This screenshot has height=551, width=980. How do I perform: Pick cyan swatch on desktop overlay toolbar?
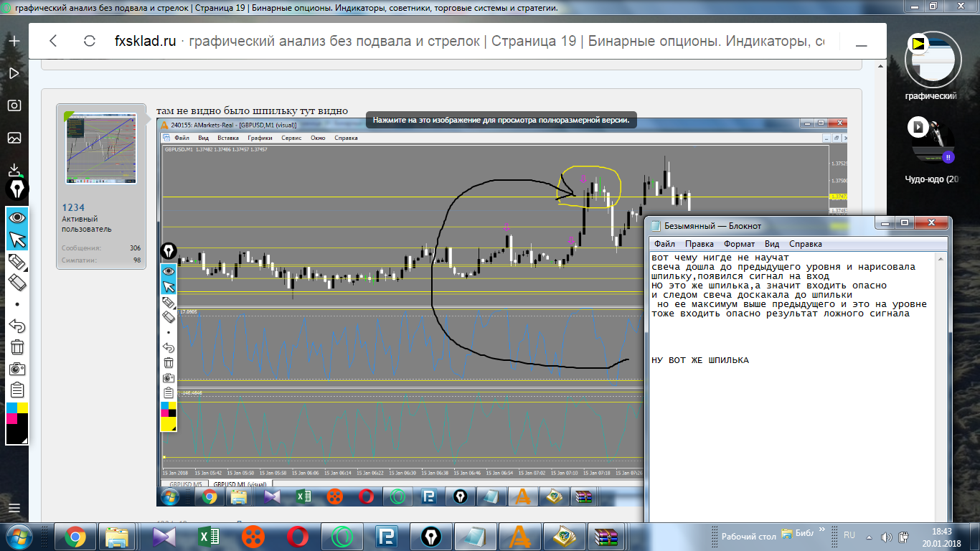(11, 408)
